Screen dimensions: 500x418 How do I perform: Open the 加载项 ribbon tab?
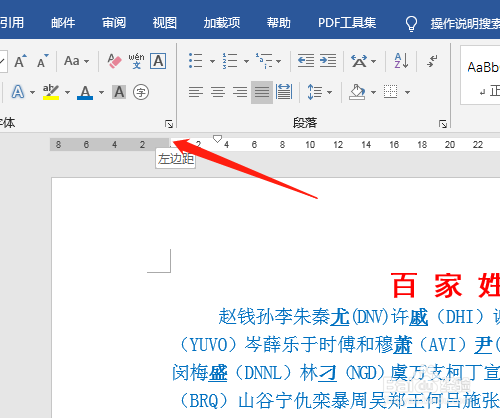(222, 23)
